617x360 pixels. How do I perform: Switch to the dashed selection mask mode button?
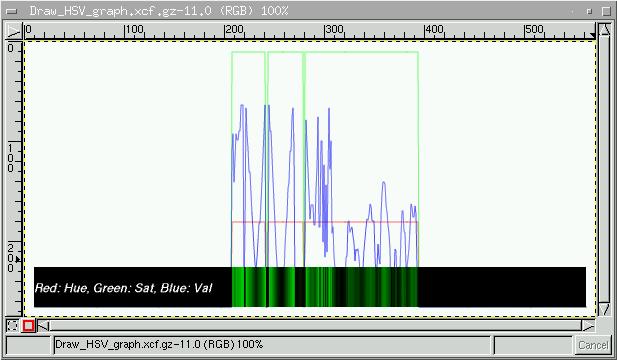13,326
